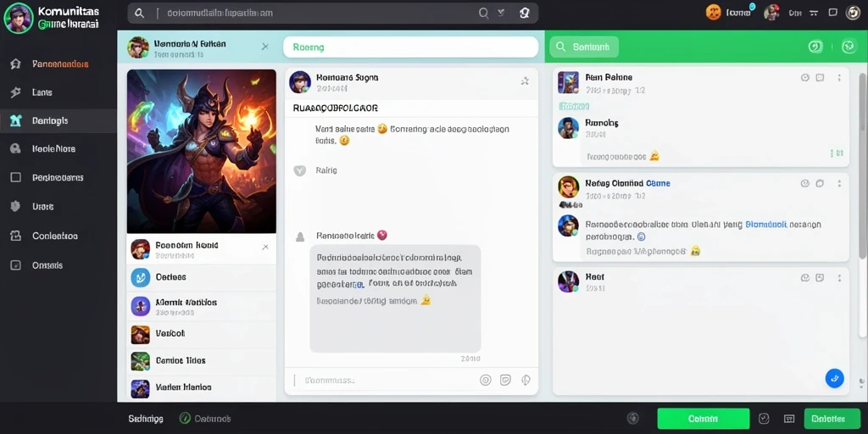Open the last list row with the dark blue game icon
The width and height of the screenshot is (868, 434).
point(202,388)
